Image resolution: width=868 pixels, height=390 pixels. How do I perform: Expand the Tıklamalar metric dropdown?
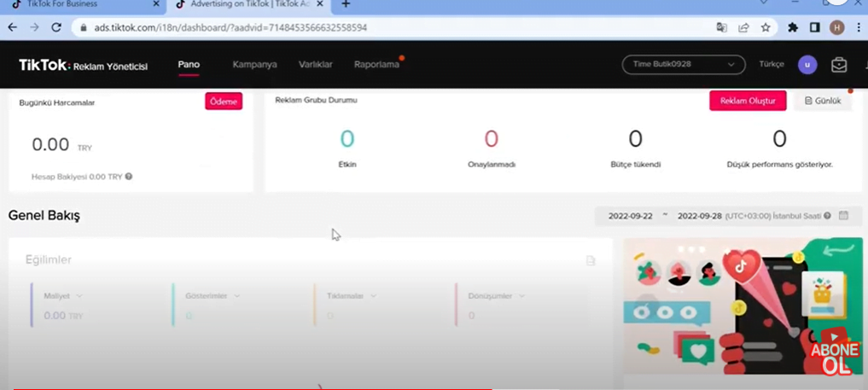373,296
